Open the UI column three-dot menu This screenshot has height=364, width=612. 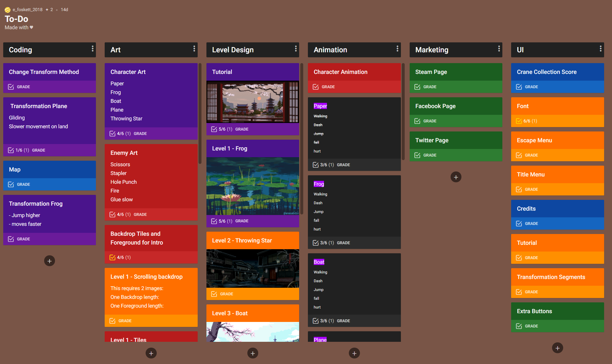pyautogui.click(x=600, y=48)
